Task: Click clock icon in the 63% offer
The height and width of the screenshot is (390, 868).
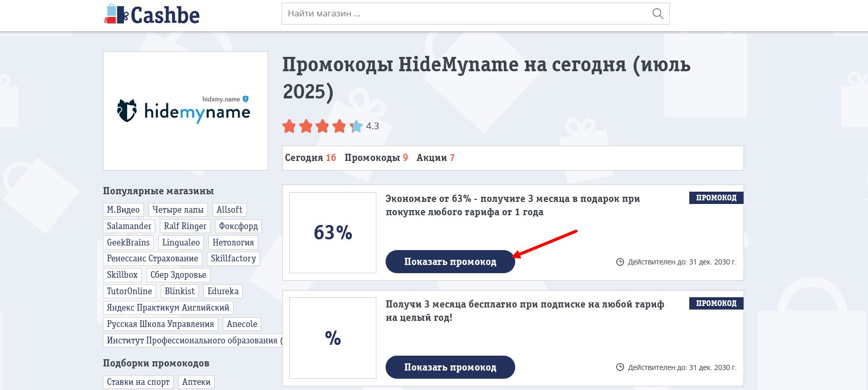Action: (x=620, y=262)
